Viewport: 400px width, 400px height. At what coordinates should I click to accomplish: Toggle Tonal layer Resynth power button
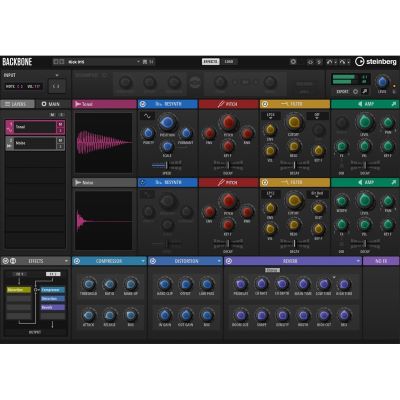coord(143,104)
